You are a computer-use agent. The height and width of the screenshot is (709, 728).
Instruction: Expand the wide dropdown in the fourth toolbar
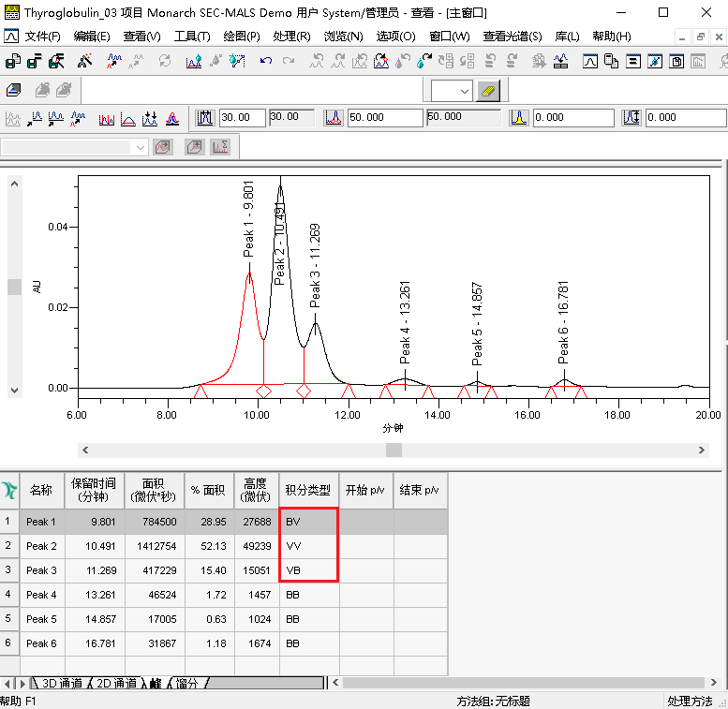point(141,147)
